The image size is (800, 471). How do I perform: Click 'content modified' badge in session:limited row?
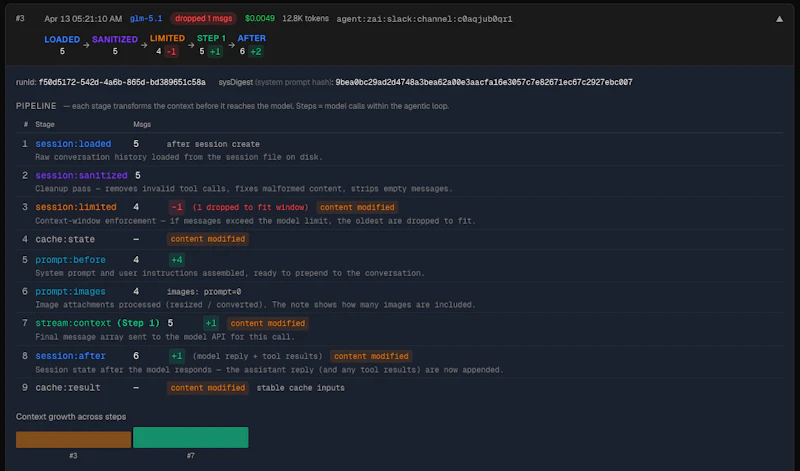coord(357,207)
